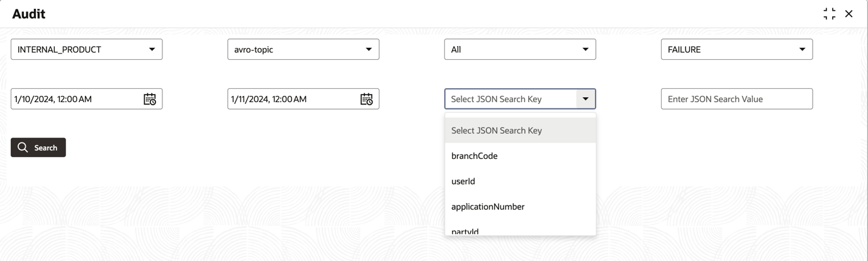Collapse the JSON Search Key dropdown arrow

click(x=585, y=99)
